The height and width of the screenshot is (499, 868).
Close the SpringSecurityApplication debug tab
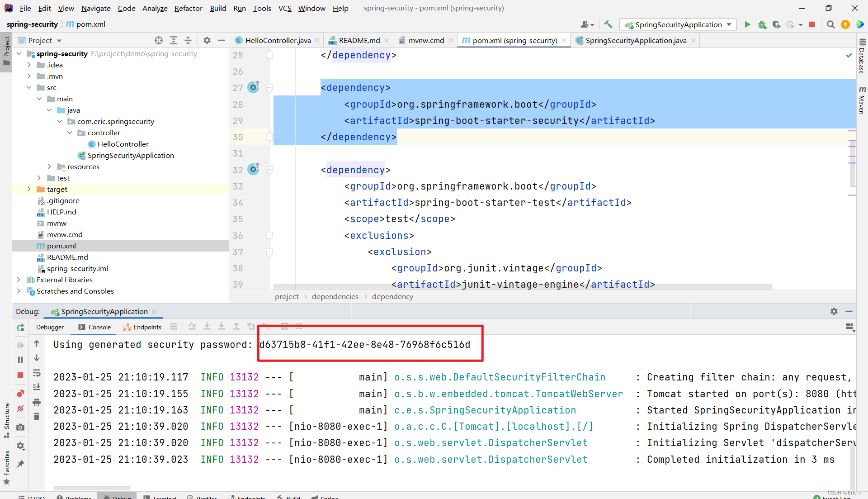[x=154, y=311]
